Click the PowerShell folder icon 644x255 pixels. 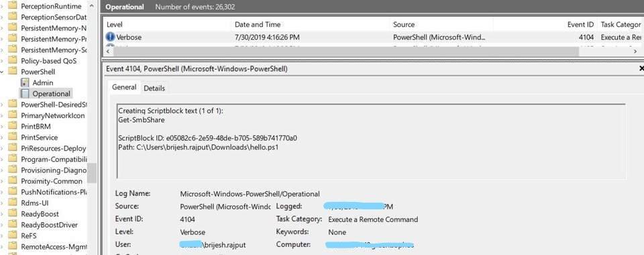pos(13,72)
